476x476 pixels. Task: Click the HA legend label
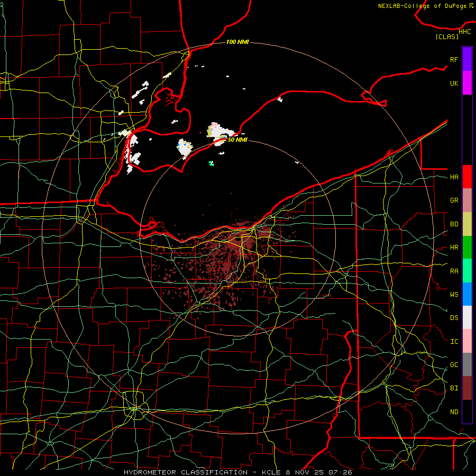[454, 177]
